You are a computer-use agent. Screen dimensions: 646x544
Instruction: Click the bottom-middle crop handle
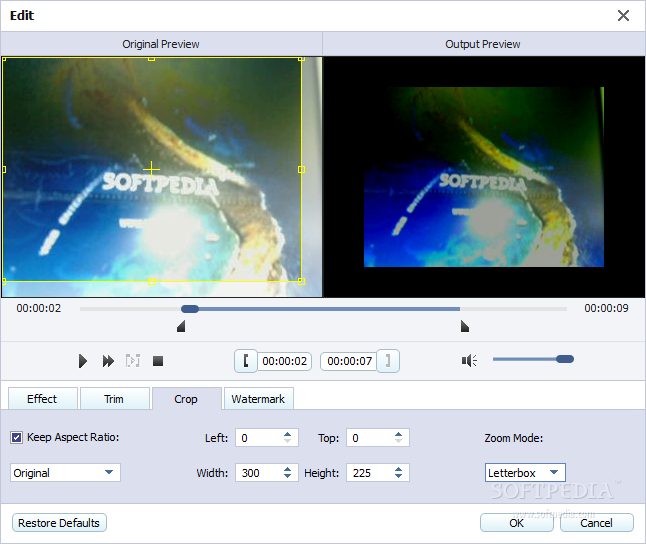point(152,281)
